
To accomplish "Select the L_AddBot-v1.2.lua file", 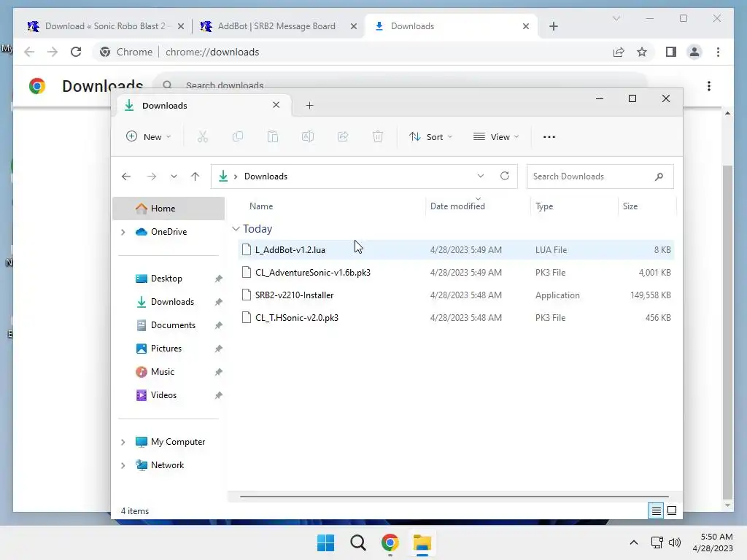I will pyautogui.click(x=456, y=250).
